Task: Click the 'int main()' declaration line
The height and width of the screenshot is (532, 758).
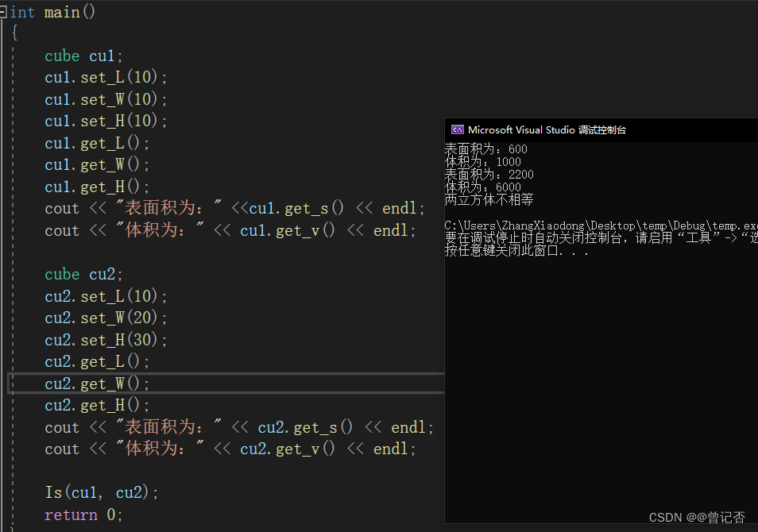Action: tap(52, 12)
